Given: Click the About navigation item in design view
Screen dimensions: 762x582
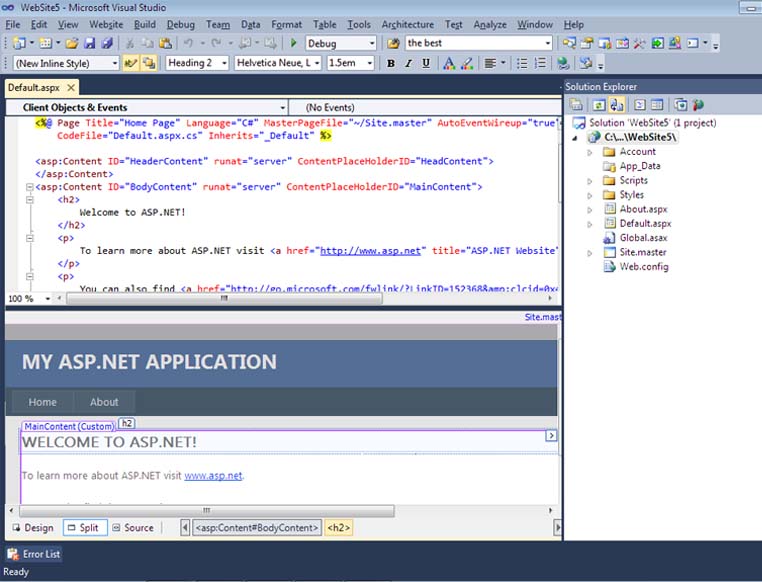Looking at the screenshot, I should coord(104,402).
